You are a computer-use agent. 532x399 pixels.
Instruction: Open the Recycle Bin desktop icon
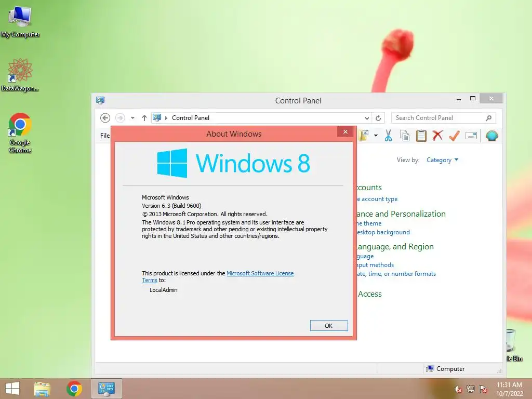tap(514, 345)
